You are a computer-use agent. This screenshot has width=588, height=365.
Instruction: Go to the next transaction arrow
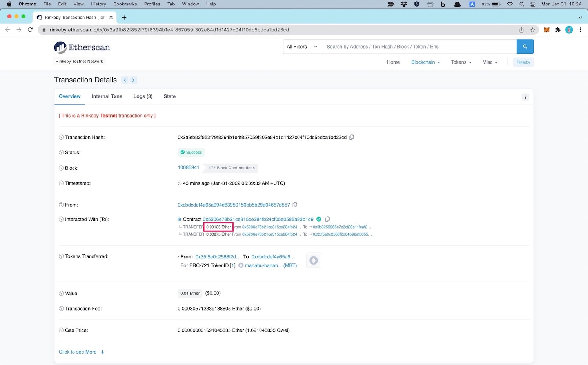tap(133, 80)
